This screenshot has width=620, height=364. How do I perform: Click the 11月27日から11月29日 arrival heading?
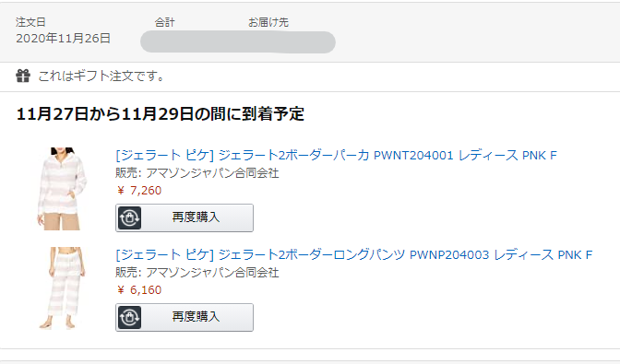tap(161, 114)
